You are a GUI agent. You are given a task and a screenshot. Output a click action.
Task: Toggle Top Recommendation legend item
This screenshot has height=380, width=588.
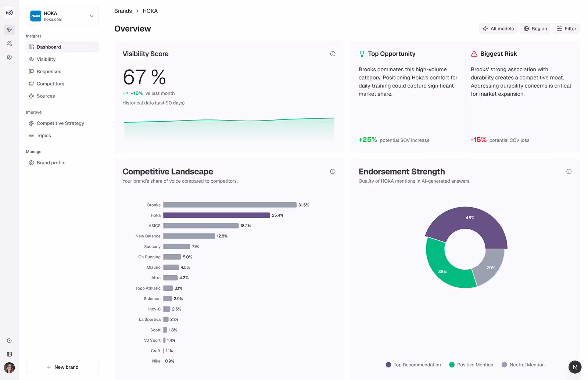click(413, 365)
